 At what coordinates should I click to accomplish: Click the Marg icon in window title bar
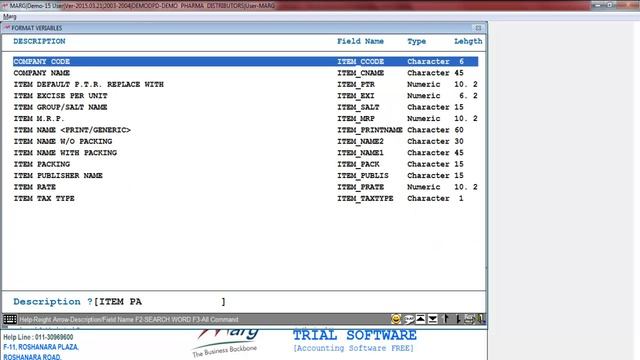tap(4, 5)
